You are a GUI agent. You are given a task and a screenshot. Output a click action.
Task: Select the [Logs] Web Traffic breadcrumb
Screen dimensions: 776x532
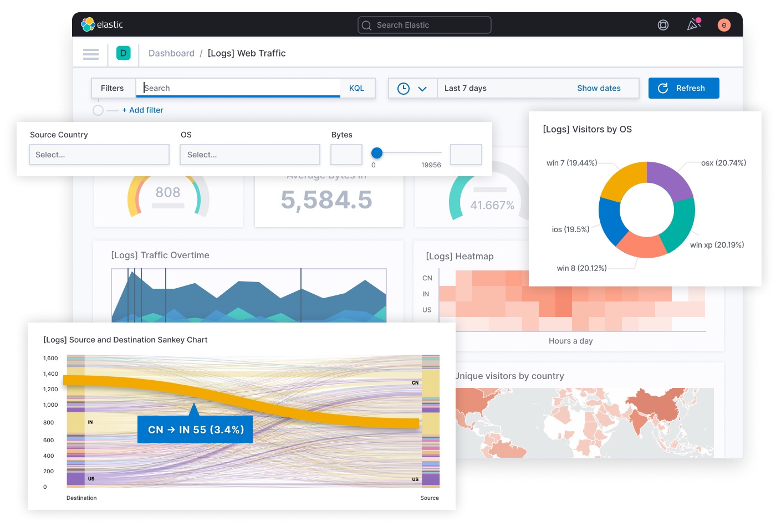[247, 53]
